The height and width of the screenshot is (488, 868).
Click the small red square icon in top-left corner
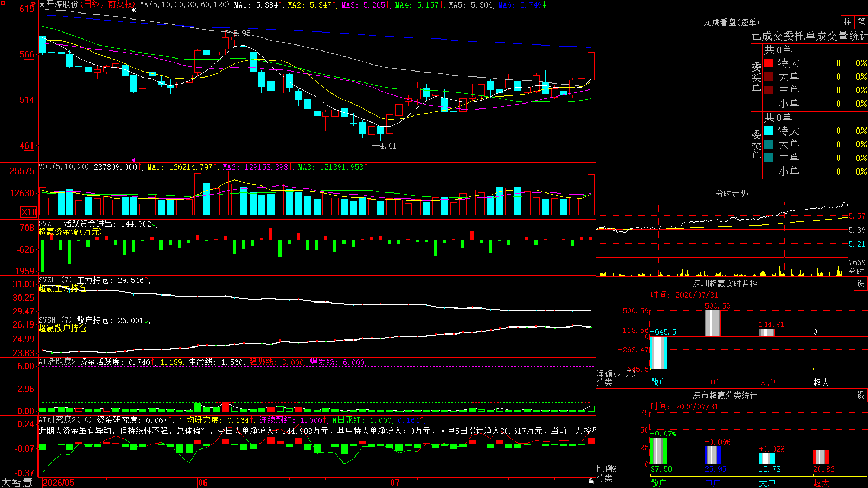3,3
